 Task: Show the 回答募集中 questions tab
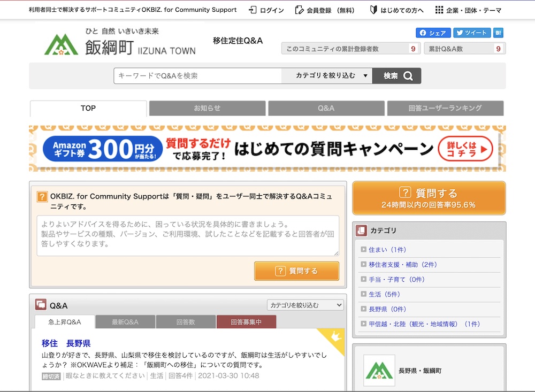pyautogui.click(x=246, y=322)
